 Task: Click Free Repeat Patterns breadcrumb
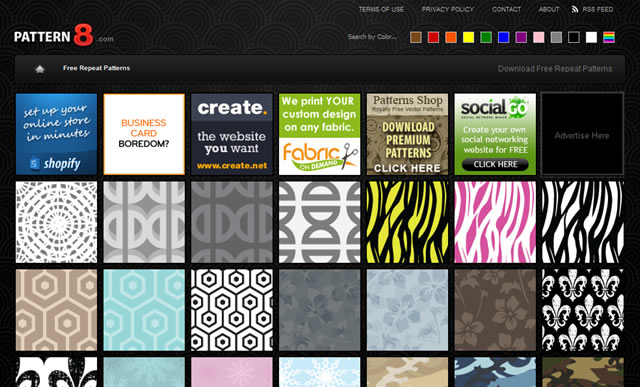pos(96,68)
